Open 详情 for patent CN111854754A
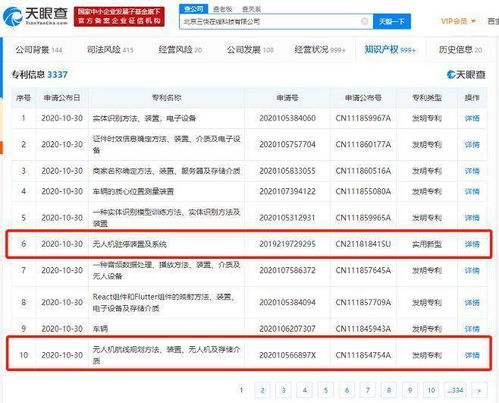Viewport: 499px width, 403px height. [x=472, y=355]
